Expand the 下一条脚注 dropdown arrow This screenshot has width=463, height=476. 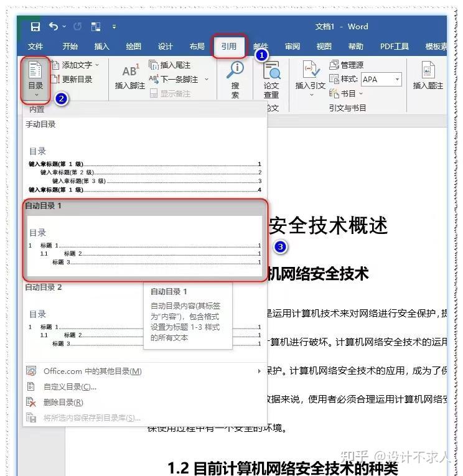[207, 79]
